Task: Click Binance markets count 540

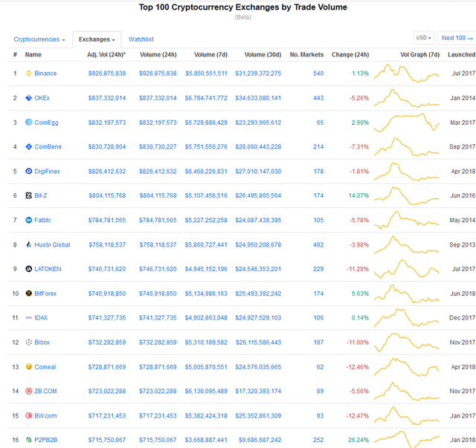Action: (318, 74)
